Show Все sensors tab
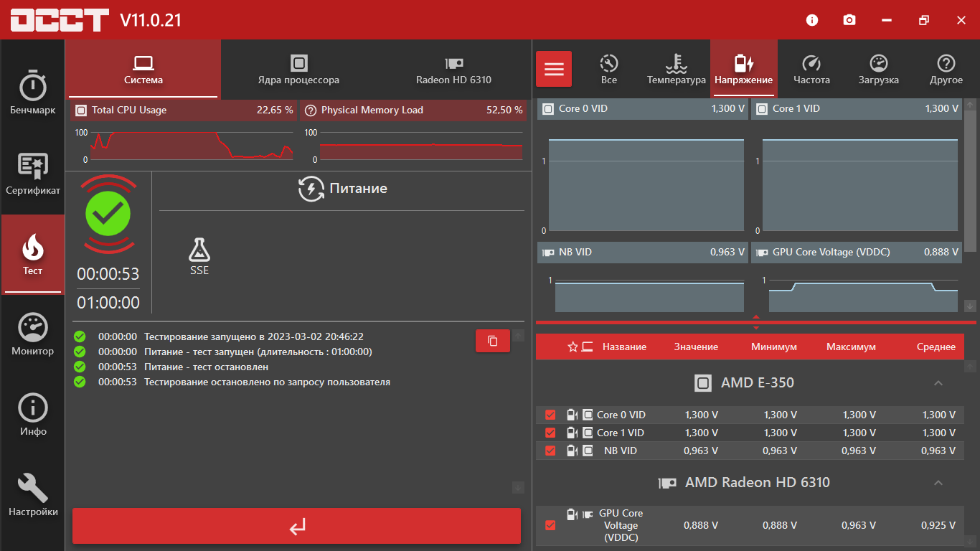980x551 pixels. point(609,70)
